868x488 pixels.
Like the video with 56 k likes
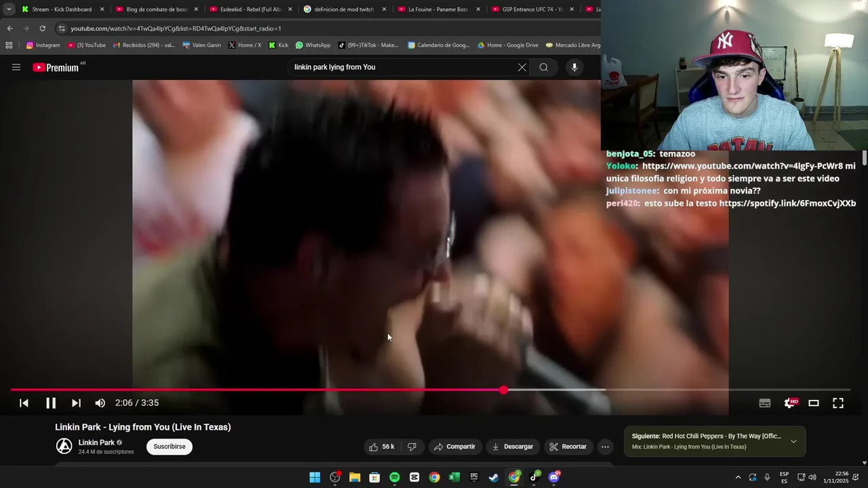coord(381,447)
